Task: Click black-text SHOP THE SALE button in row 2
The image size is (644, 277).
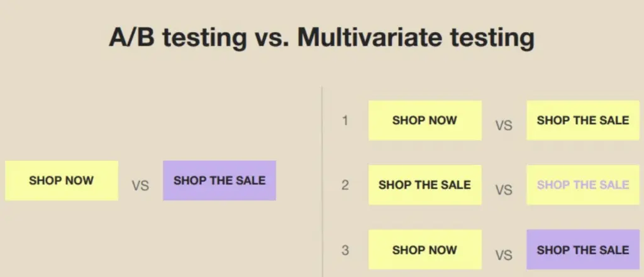Action: click(x=425, y=185)
